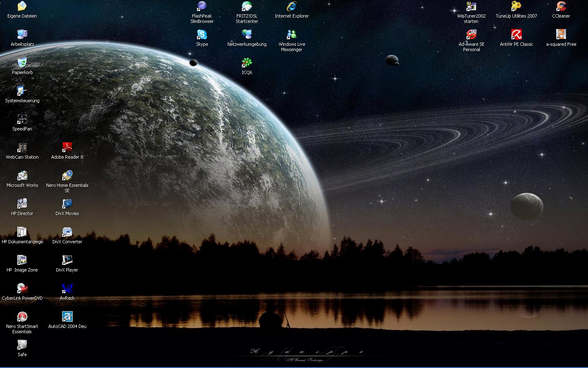
Task: Open the DivX Movies shortcut
Action: 67,204
